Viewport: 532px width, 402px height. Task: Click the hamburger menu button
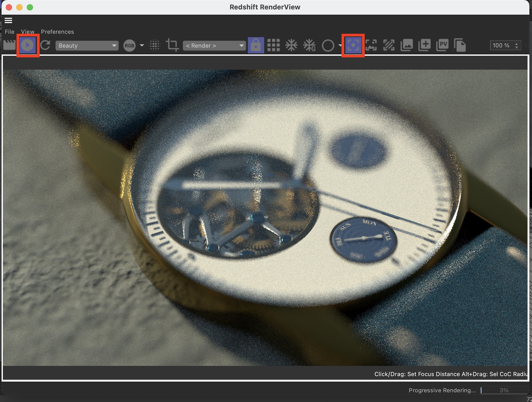[9, 20]
